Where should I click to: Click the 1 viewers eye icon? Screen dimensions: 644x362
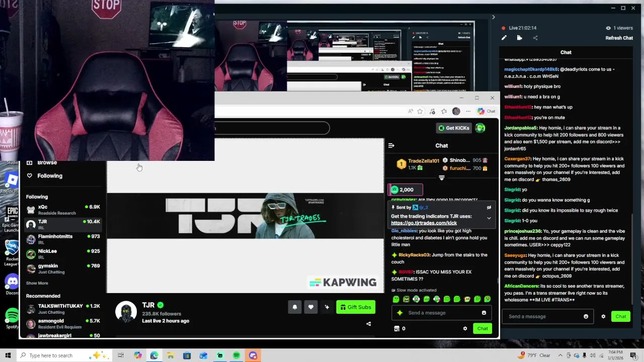(608, 28)
